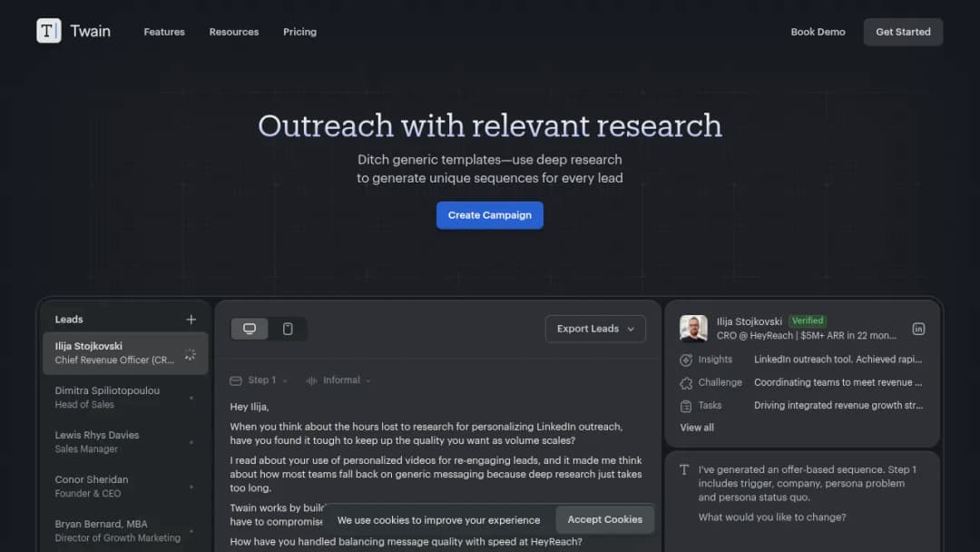Click the Create Campaign button
980x552 pixels.
(x=489, y=215)
